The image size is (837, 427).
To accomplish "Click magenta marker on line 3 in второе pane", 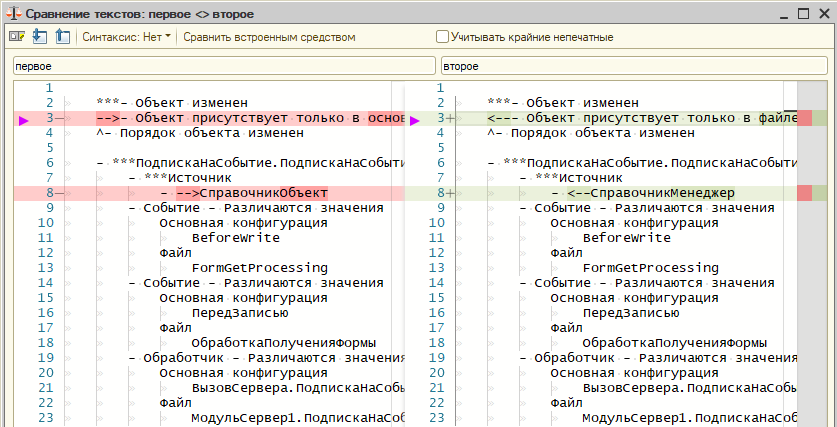I will (415, 121).
